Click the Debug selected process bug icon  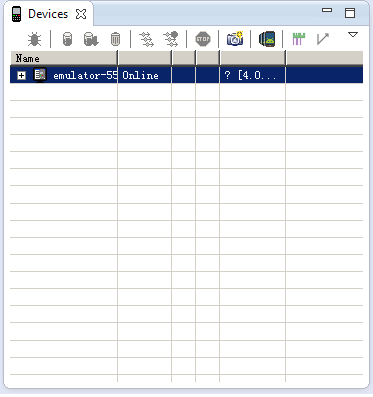pyautogui.click(x=34, y=39)
